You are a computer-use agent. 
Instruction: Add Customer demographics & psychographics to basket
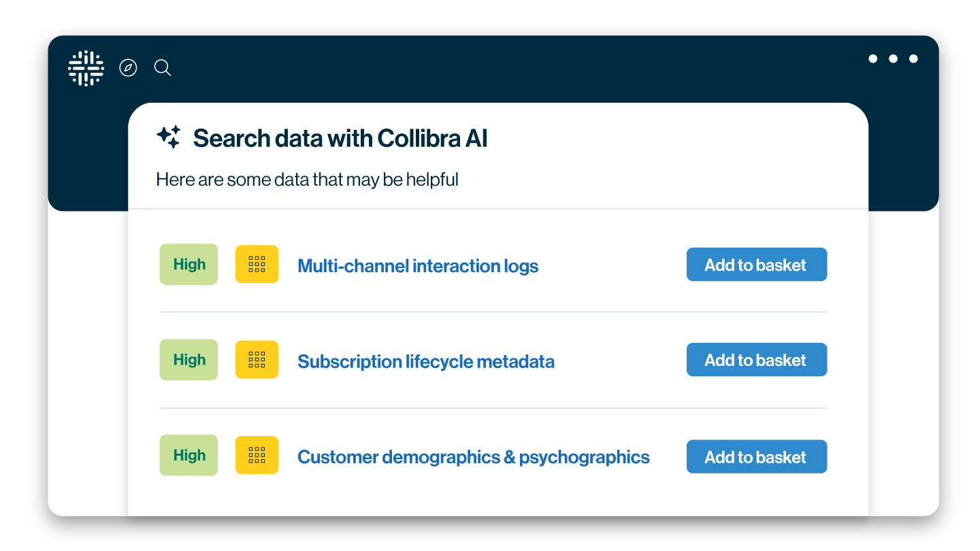click(x=756, y=457)
